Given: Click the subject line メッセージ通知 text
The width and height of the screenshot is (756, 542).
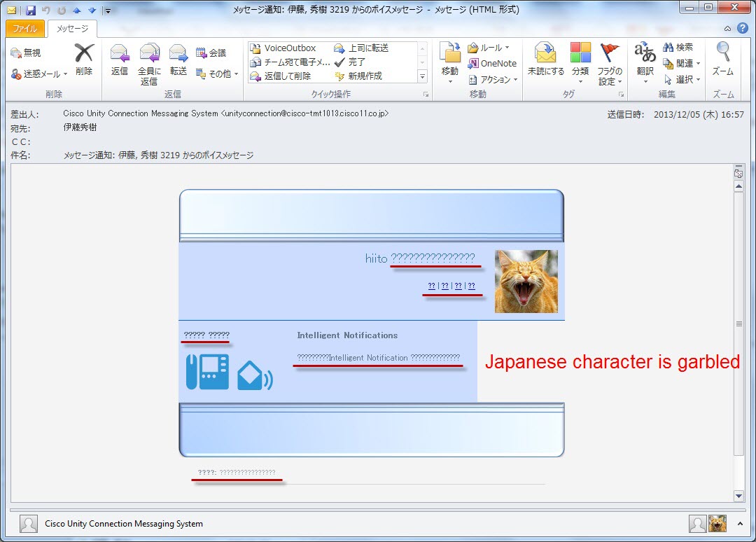Looking at the screenshot, I should (x=159, y=155).
